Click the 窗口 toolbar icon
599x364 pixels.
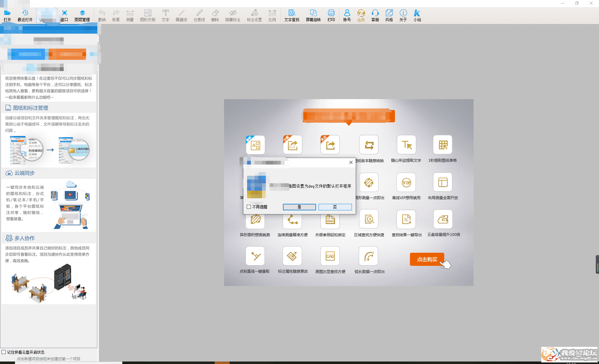tap(64, 16)
